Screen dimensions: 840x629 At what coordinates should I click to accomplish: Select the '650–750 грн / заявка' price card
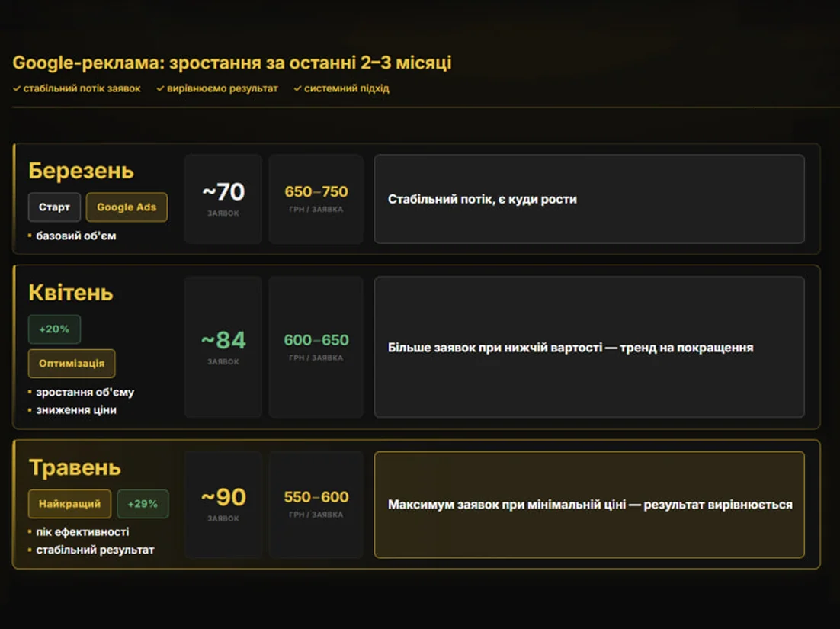(x=316, y=199)
